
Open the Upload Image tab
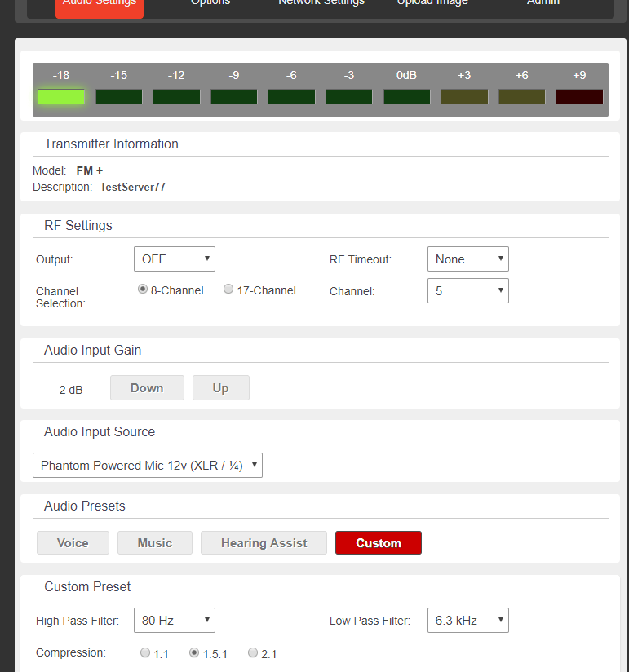click(432, 3)
